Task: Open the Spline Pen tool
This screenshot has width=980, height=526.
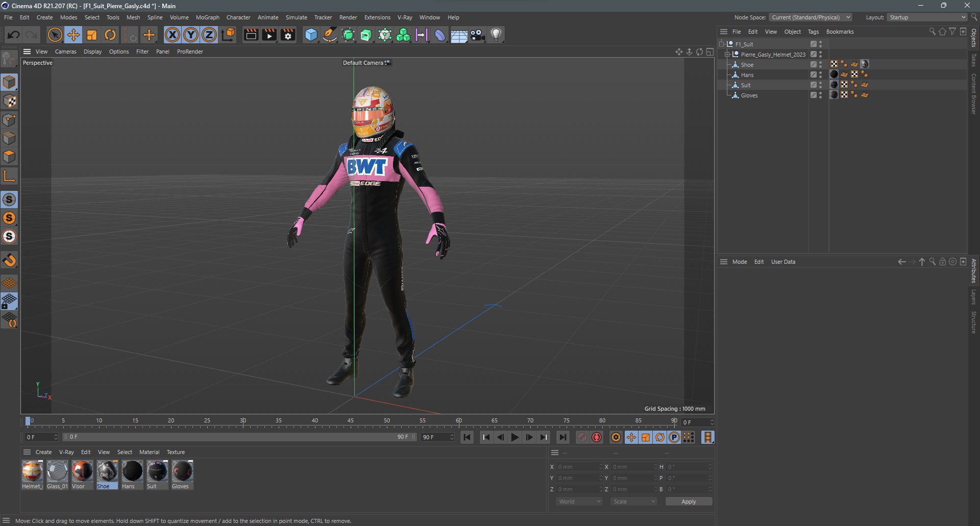Action: [330, 35]
